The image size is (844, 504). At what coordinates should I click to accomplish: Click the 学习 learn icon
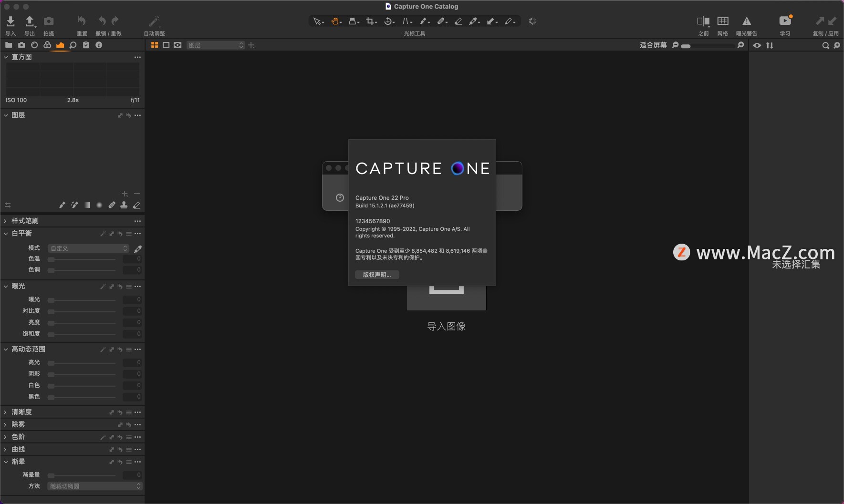pos(785,21)
